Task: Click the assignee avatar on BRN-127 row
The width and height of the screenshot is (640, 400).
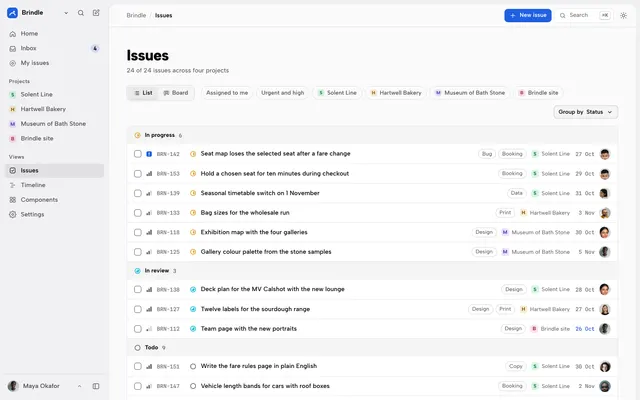Action: [604, 309]
